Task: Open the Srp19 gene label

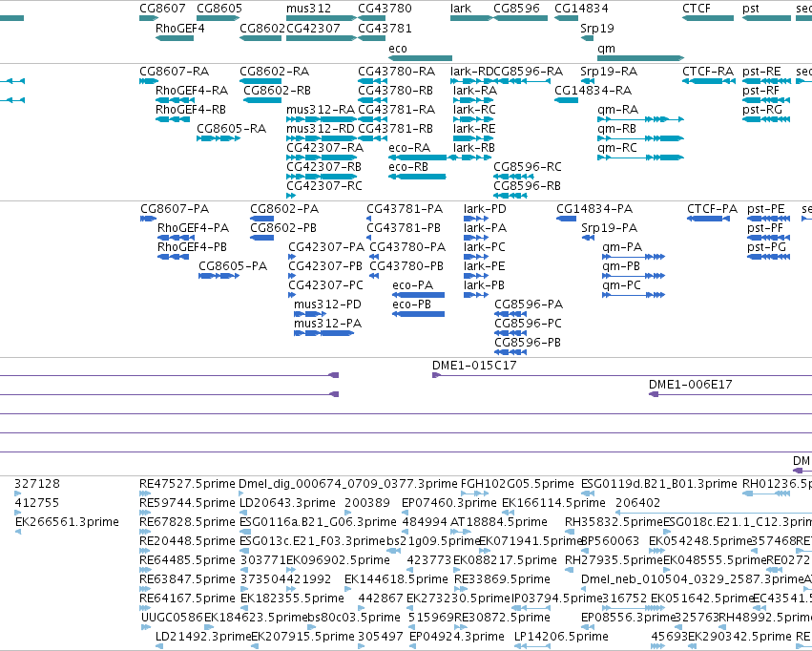Action: [x=597, y=29]
